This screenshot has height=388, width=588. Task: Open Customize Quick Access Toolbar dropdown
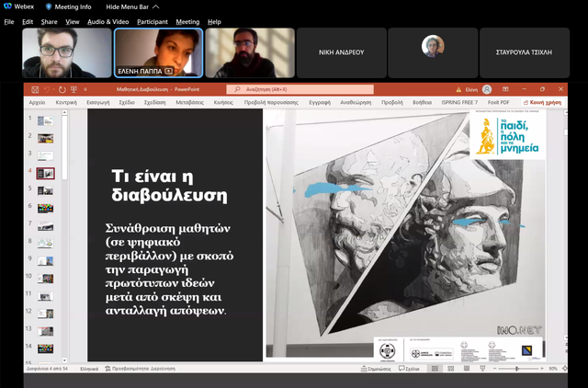click(85, 89)
